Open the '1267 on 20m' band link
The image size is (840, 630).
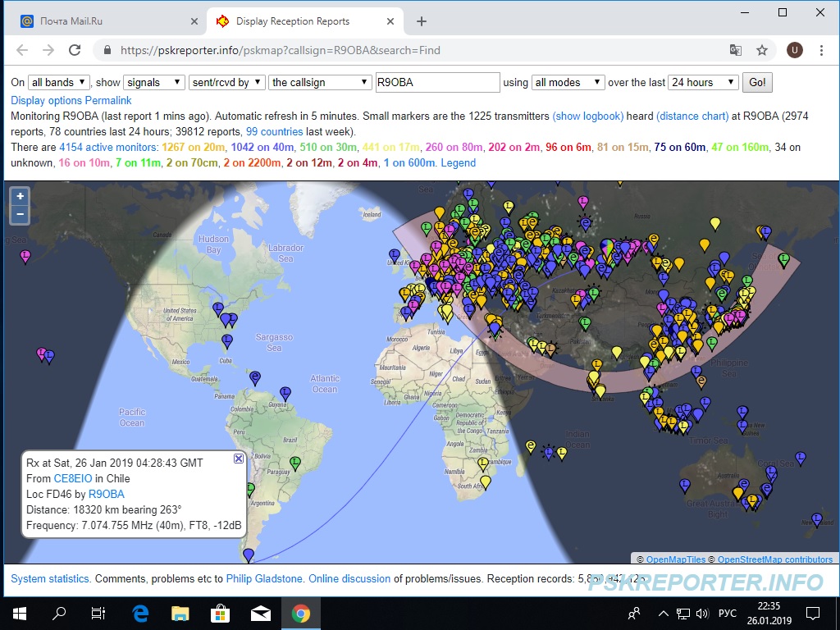[x=193, y=148]
